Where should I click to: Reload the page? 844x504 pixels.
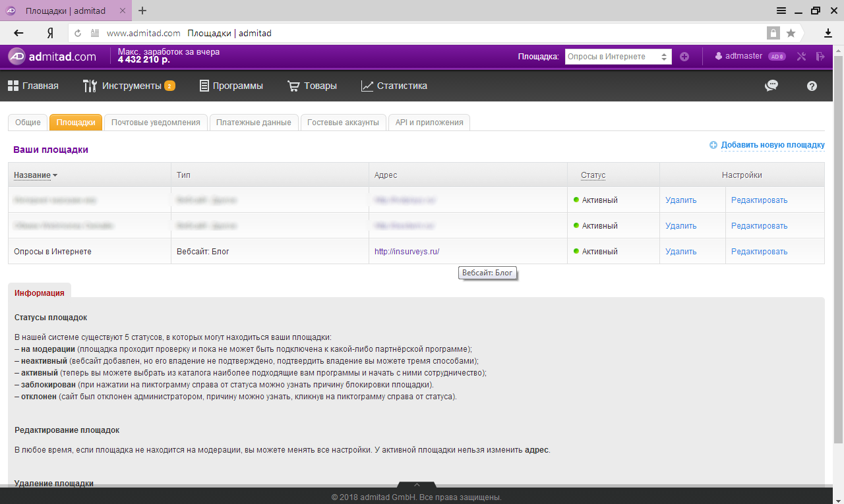coord(78,33)
